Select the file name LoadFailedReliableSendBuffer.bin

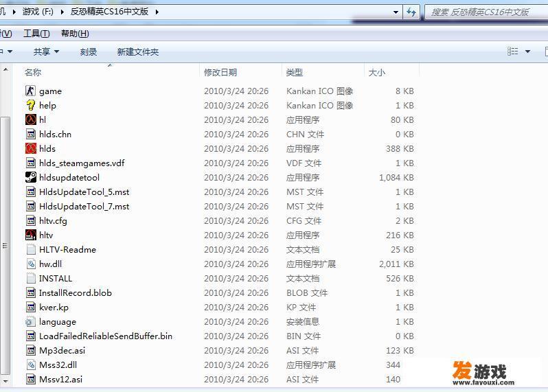pos(106,336)
